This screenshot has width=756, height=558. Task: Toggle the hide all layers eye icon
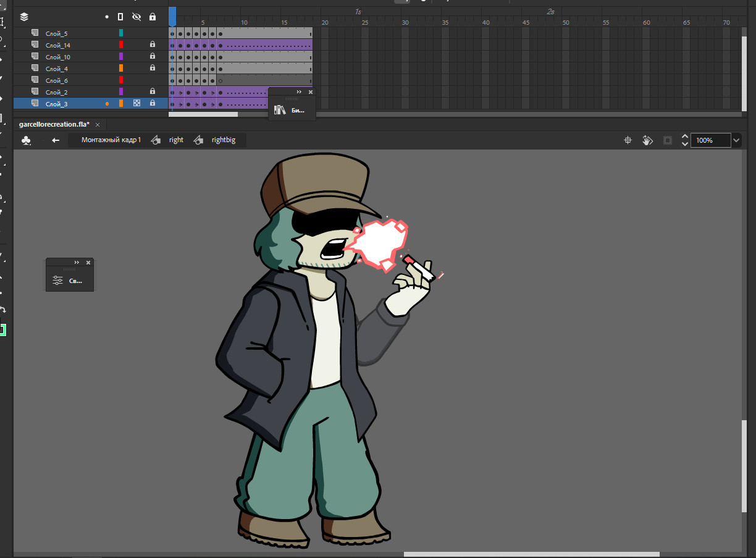(136, 17)
